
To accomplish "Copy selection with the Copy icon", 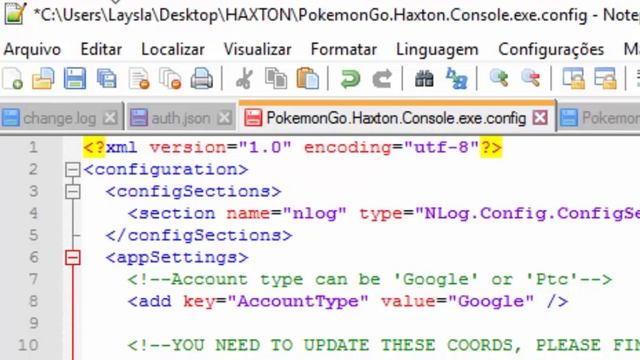I will point(276,78).
